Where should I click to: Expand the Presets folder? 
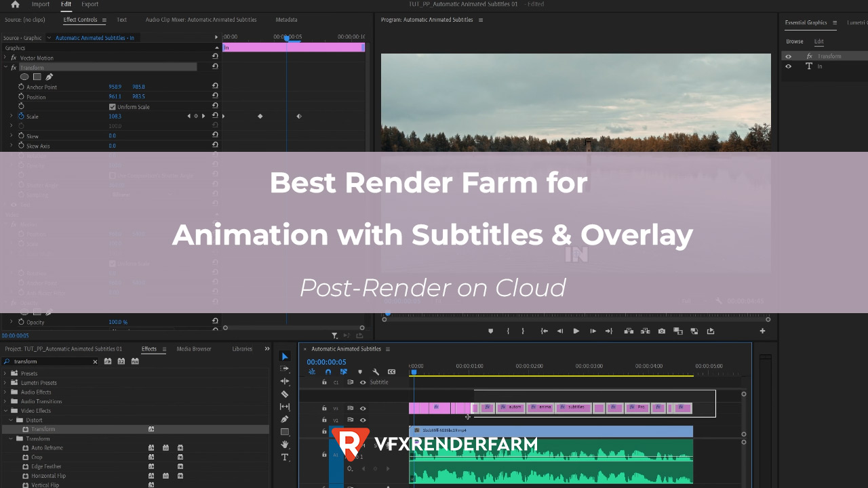5,373
